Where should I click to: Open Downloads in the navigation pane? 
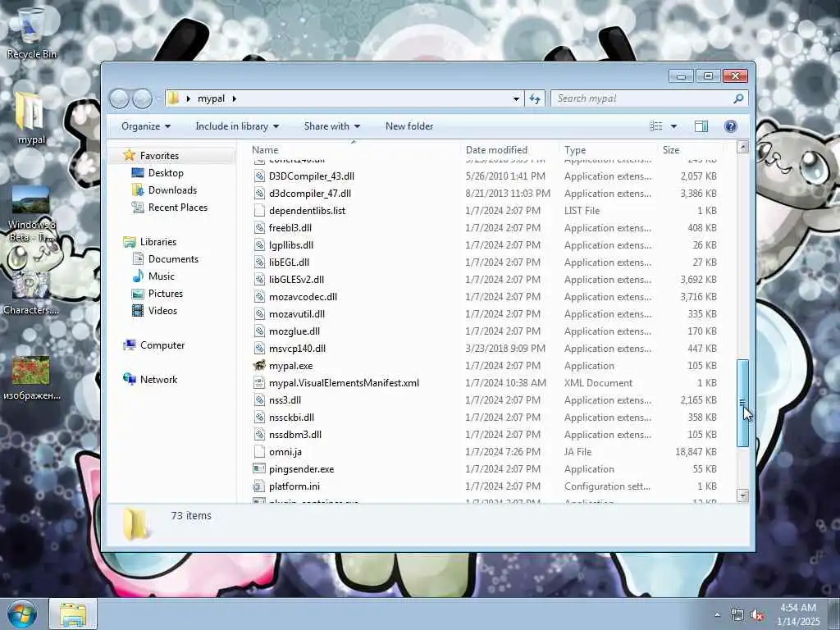pyautogui.click(x=172, y=190)
